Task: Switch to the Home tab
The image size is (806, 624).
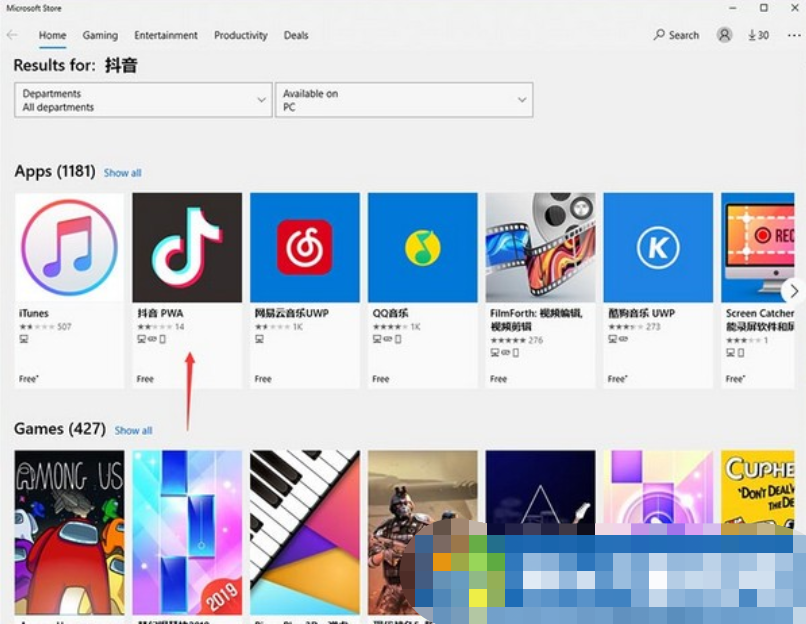Action: pos(52,35)
